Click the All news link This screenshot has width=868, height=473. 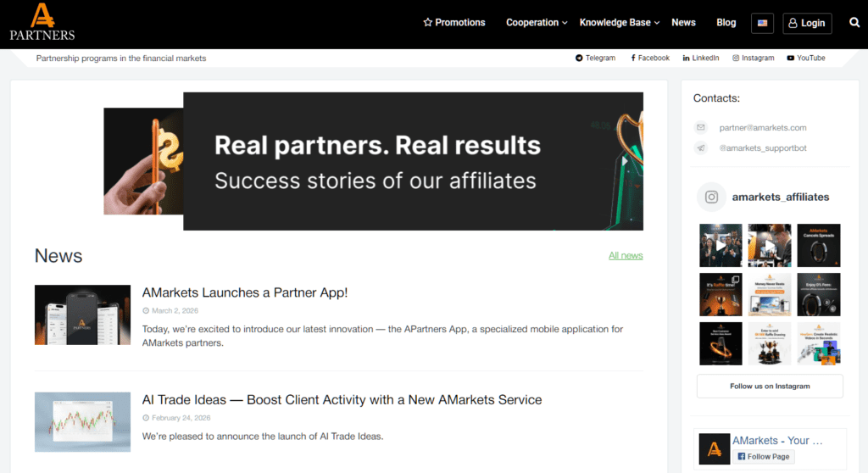(626, 255)
